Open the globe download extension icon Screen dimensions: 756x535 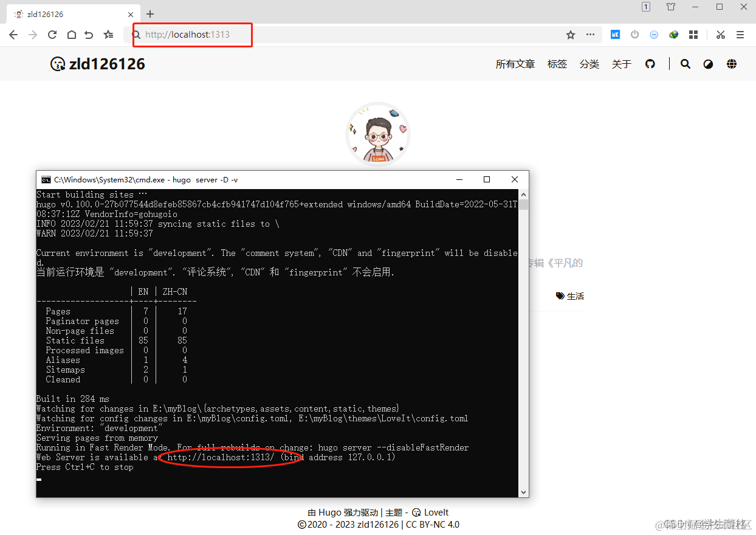pyautogui.click(x=673, y=35)
